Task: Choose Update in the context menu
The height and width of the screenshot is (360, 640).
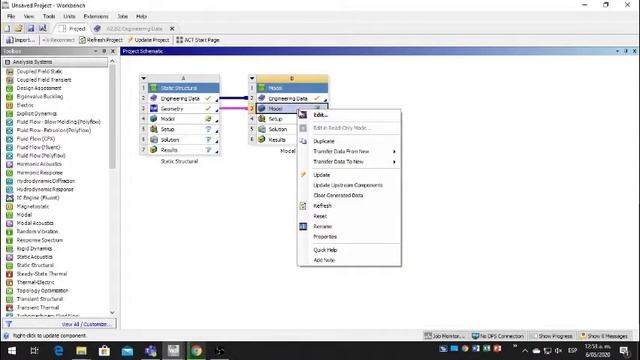Action: pos(349,175)
